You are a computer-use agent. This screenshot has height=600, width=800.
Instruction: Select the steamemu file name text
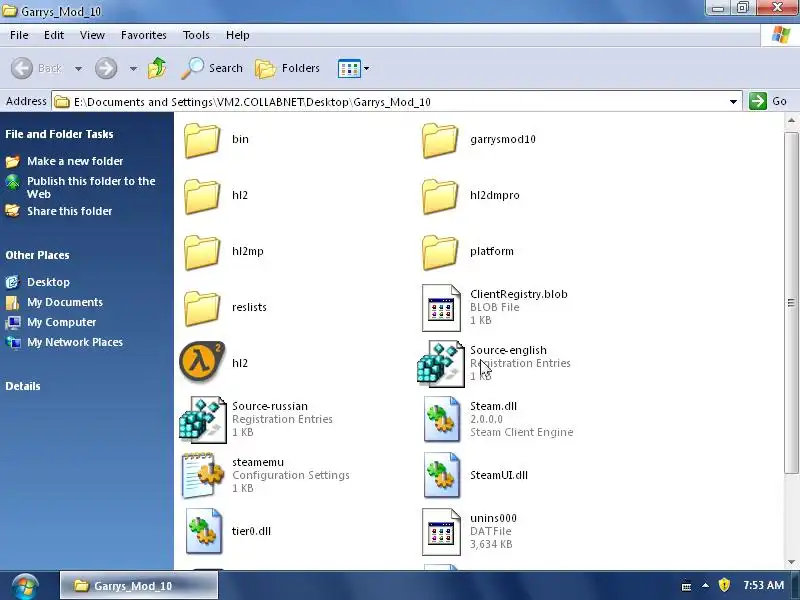point(258,462)
